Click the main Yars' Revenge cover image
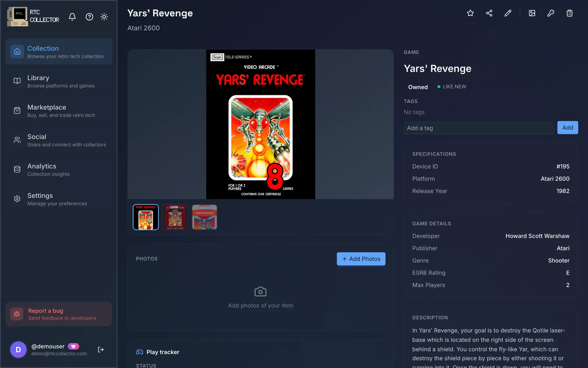This screenshot has width=588, height=368. (261, 124)
